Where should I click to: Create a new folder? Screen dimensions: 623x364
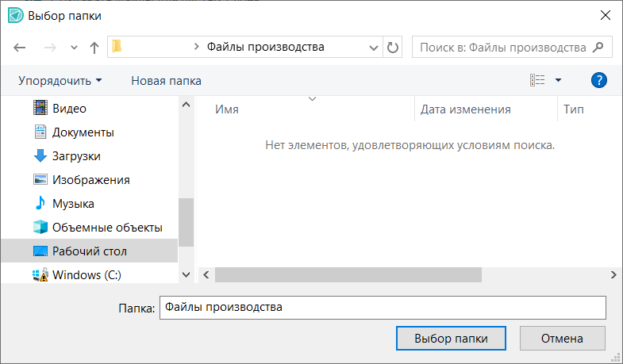point(166,81)
